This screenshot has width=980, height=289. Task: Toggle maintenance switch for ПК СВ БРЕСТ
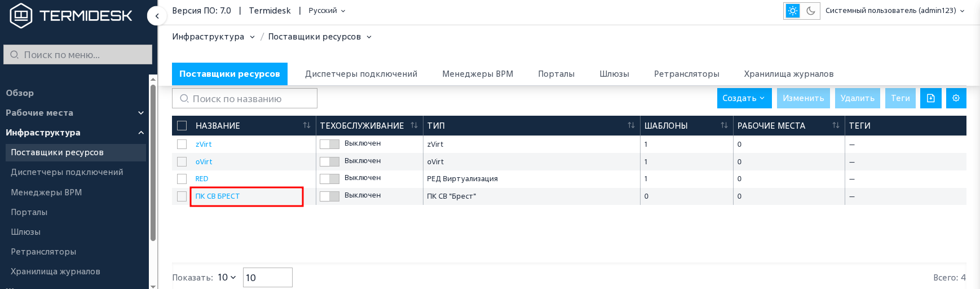click(x=329, y=196)
